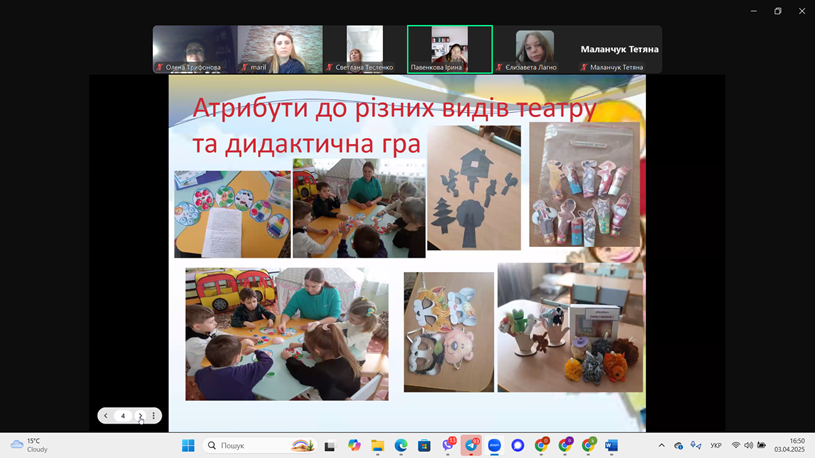The width and height of the screenshot is (815, 458).
Task: Click the slide number 4 indicator
Action: tap(123, 416)
